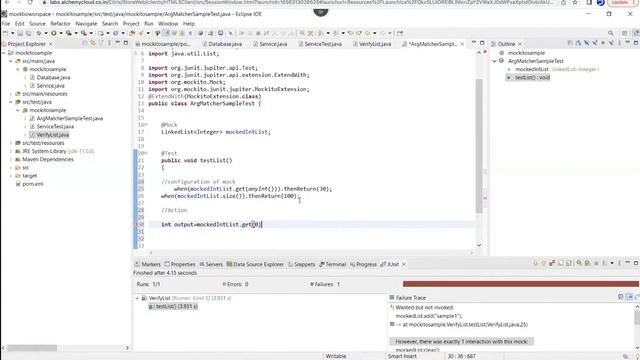The image size is (640, 360).
Task: Select mockedIntList field in Outline
Action: (532, 69)
